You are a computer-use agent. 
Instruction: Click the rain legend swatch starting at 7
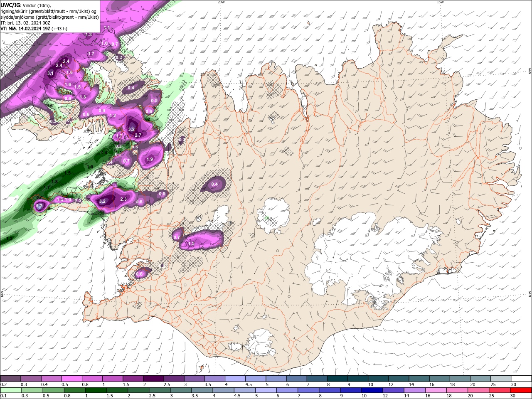(308, 390)
